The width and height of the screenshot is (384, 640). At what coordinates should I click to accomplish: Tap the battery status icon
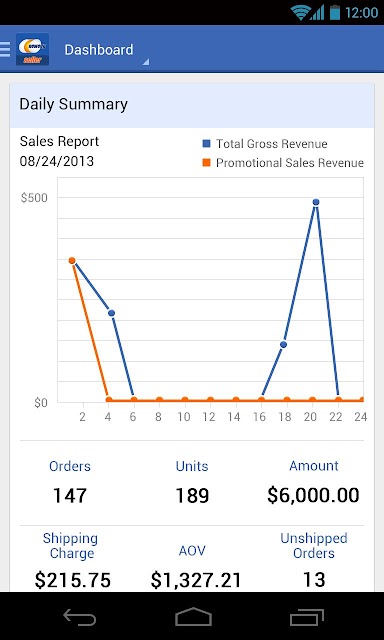pyautogui.click(x=335, y=12)
